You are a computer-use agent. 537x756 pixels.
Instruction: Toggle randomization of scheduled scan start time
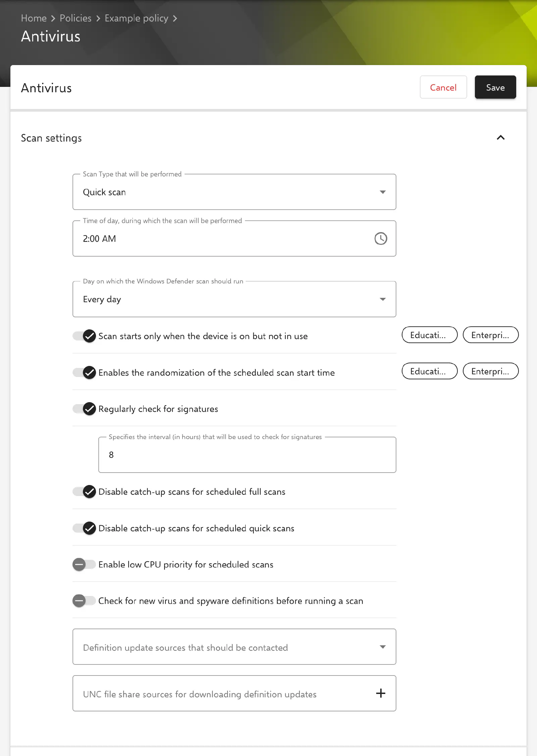point(85,373)
